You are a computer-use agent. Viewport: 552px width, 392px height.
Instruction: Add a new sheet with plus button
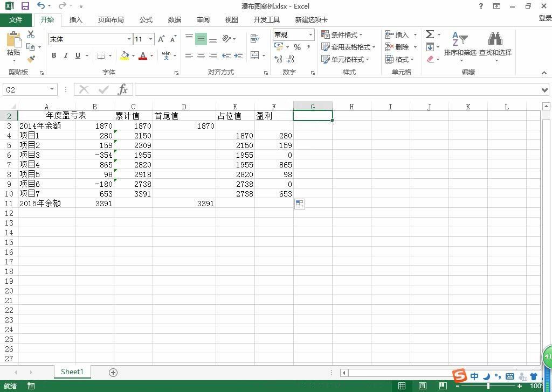coord(113,372)
